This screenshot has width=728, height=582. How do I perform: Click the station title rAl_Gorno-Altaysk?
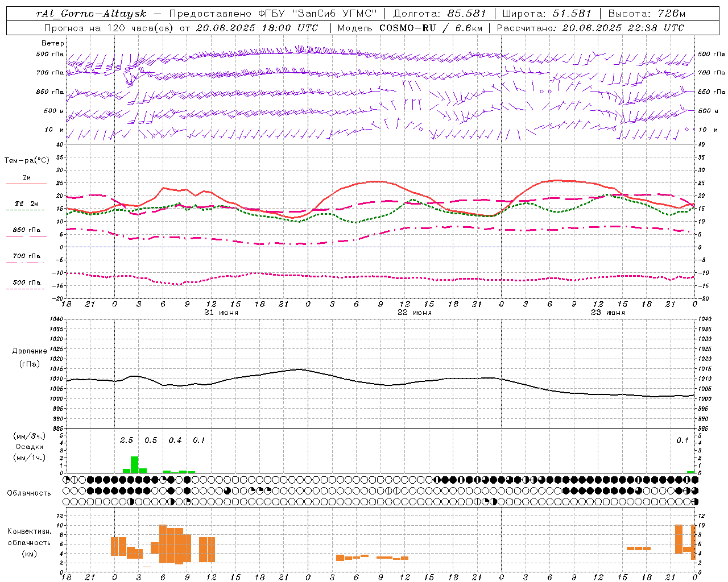[x=92, y=14]
